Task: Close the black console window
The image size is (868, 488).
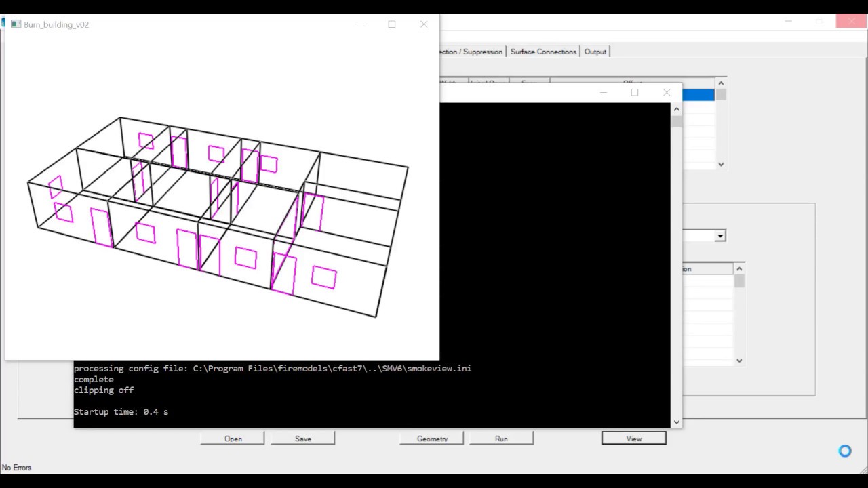Action: [667, 93]
